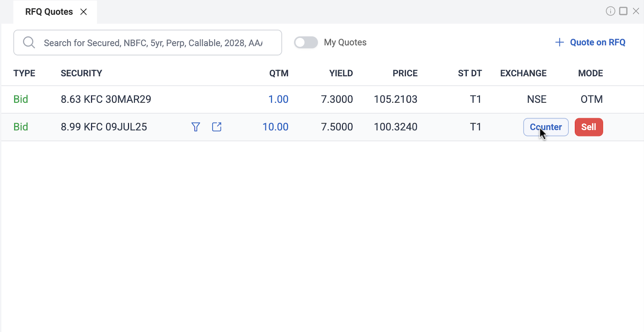644x332 pixels.
Task: Sort by the YIELD column header
Action: (341, 73)
